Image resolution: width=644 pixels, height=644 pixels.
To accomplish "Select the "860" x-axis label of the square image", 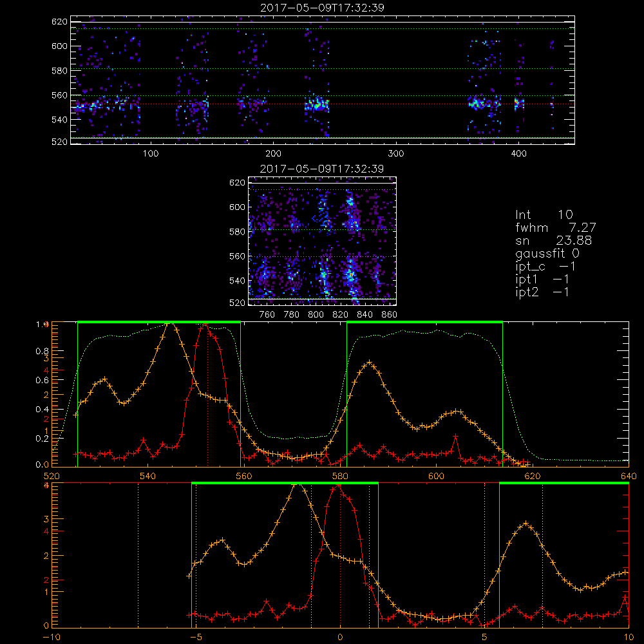I will pyautogui.click(x=390, y=315).
